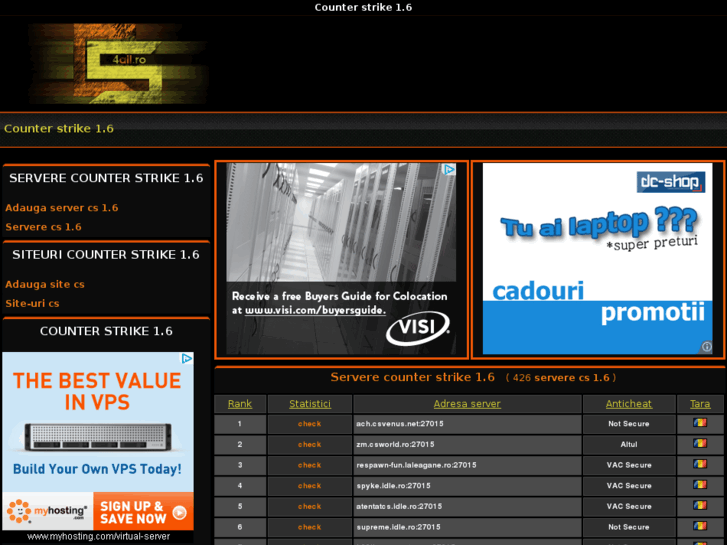727x545 pixels.
Task: Click Romanian flag in rank 4 row
Action: tap(700, 485)
